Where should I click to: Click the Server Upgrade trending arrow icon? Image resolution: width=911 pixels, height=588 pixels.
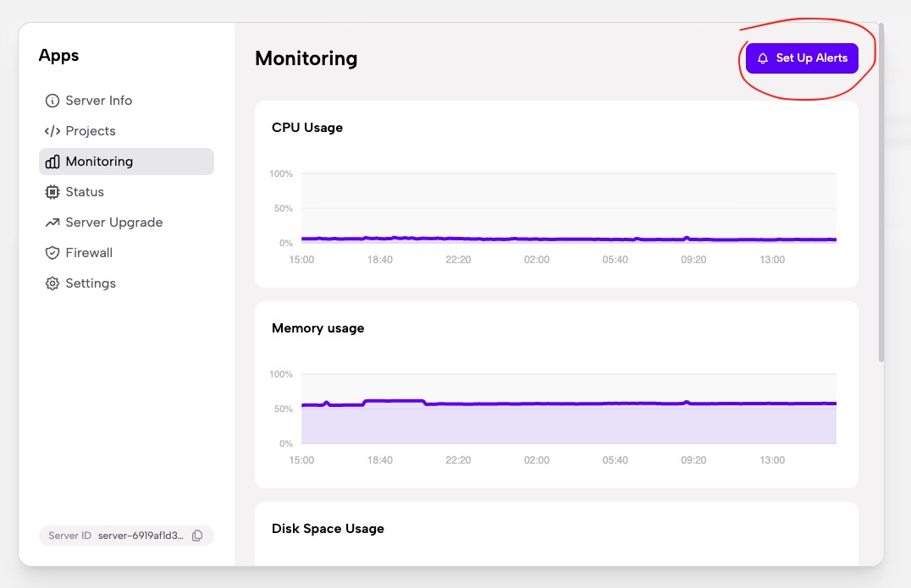click(x=52, y=223)
